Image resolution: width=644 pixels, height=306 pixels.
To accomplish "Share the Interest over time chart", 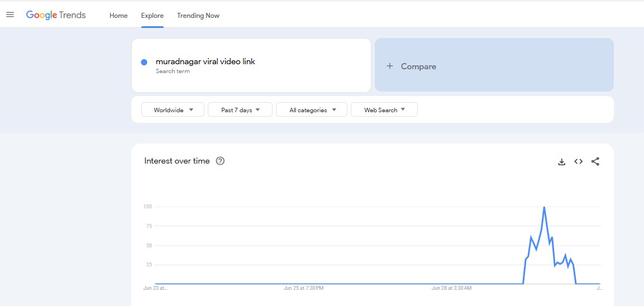I will 595,162.
